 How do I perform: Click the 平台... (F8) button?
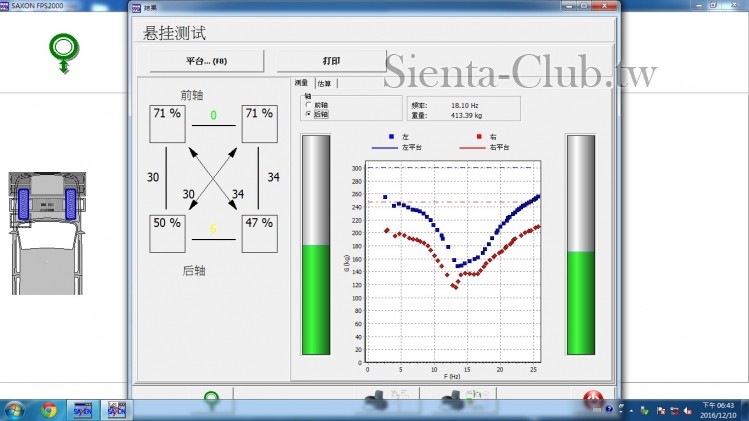tap(207, 61)
